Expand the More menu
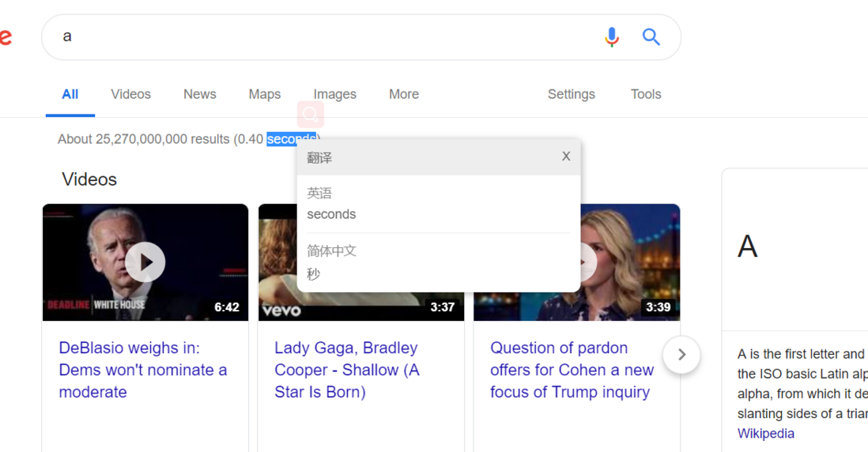The width and height of the screenshot is (868, 452). coord(404,94)
